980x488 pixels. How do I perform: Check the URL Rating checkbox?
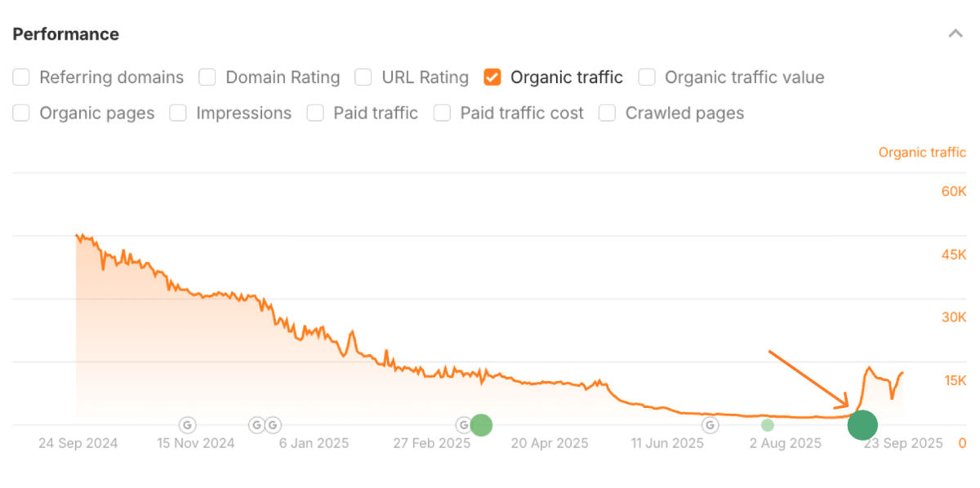(x=363, y=78)
